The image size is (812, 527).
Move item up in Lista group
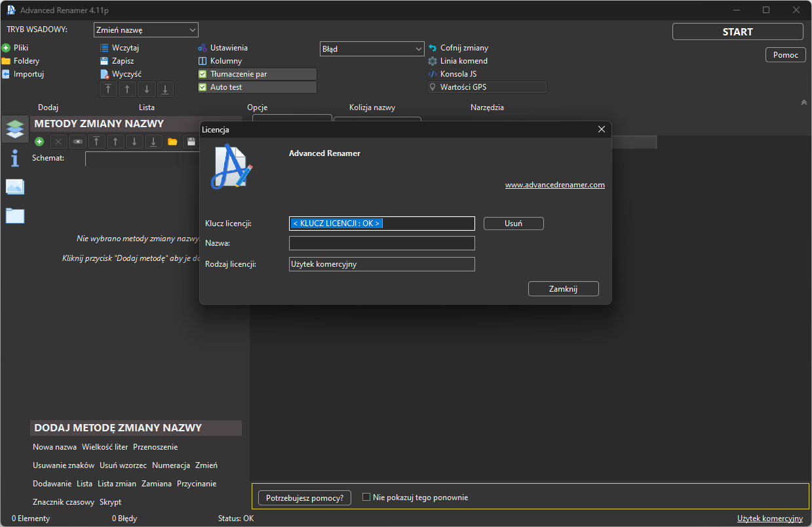(x=127, y=89)
